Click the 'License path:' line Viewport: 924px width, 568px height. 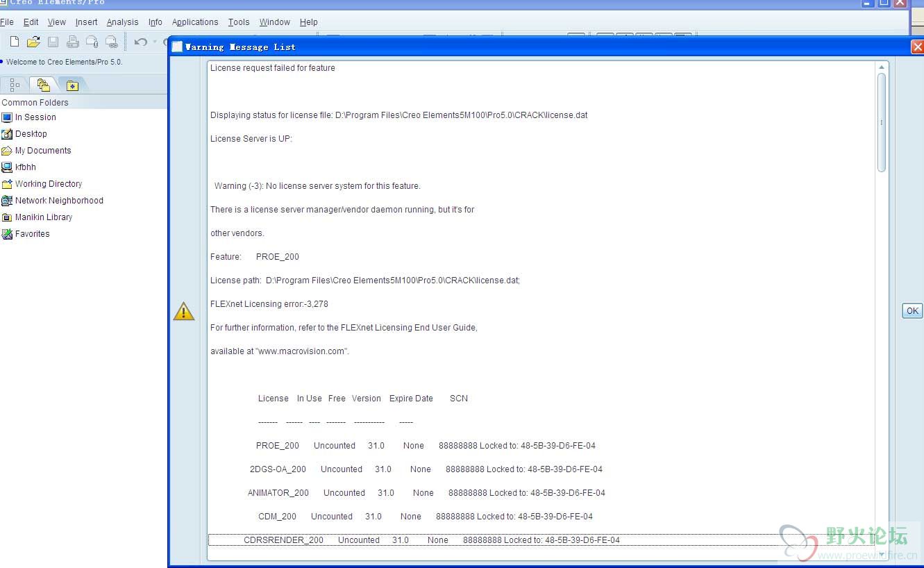[365, 281]
